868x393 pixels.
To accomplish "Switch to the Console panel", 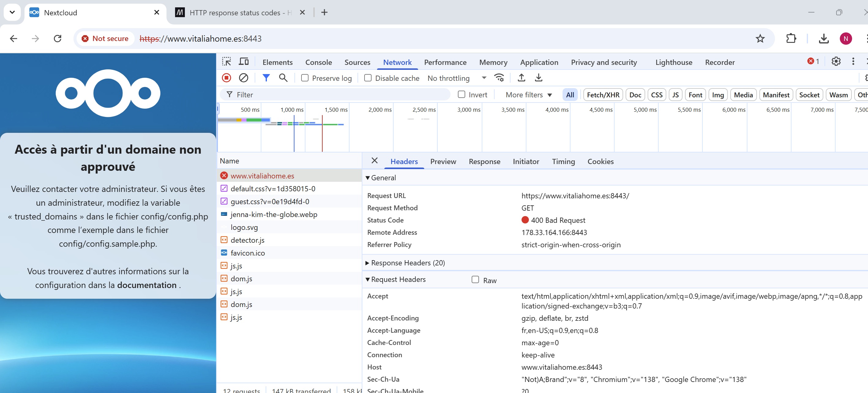I will (x=318, y=62).
